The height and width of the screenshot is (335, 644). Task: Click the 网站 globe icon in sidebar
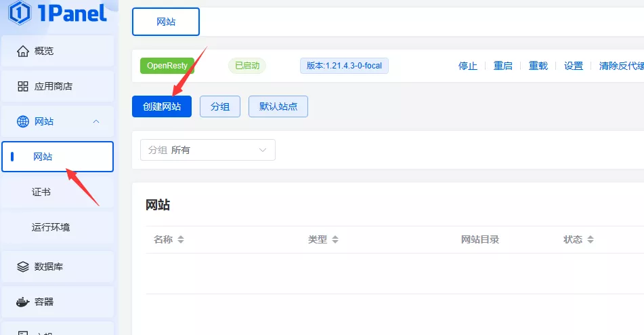point(23,121)
